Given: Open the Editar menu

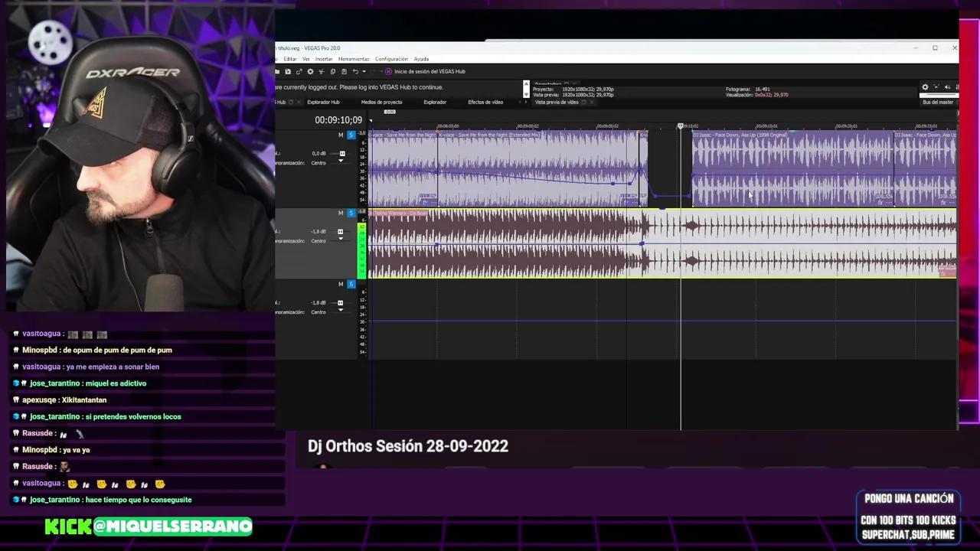Looking at the screenshot, I should (x=290, y=59).
